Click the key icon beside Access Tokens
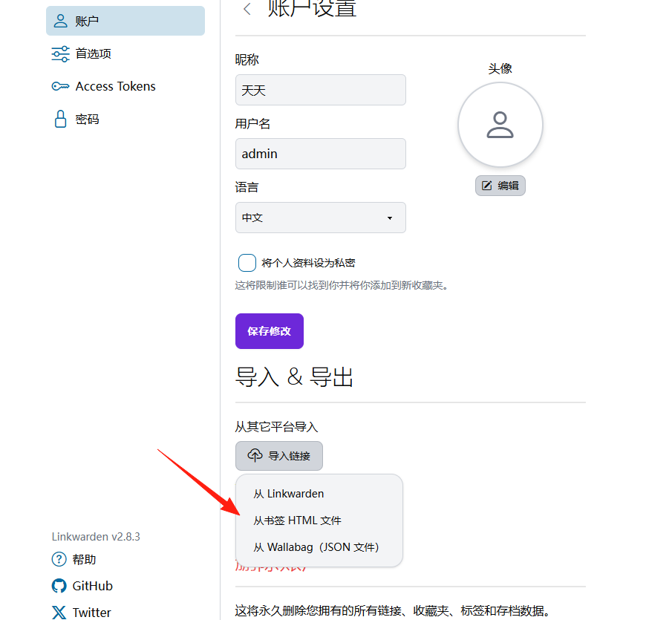This screenshot has height=620, width=672. tap(60, 87)
